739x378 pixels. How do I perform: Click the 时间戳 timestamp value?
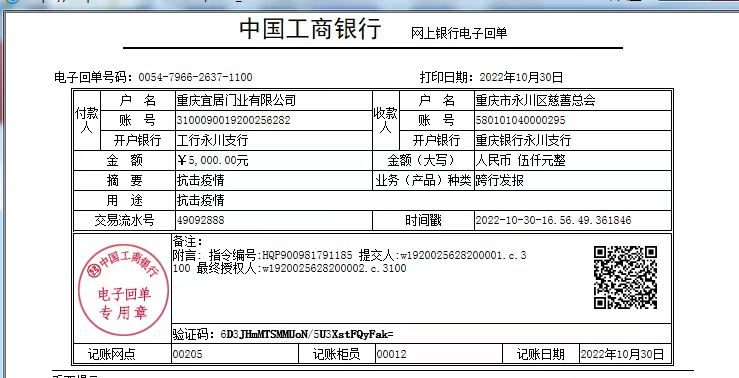[x=553, y=220]
